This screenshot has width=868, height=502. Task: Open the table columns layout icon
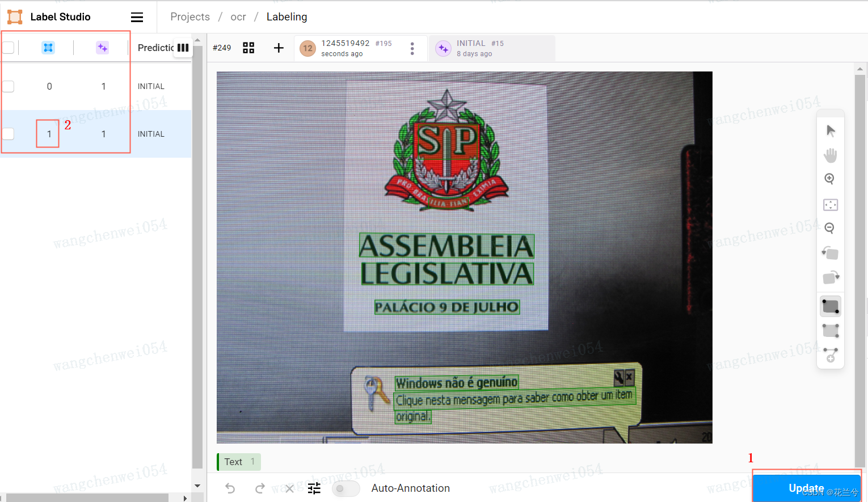(183, 48)
